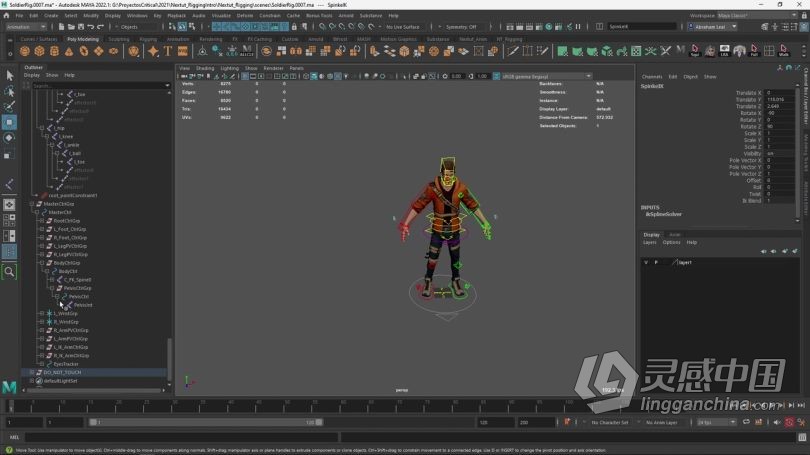
Task: Click the poly sphere shelf icon
Action: pos(25,51)
